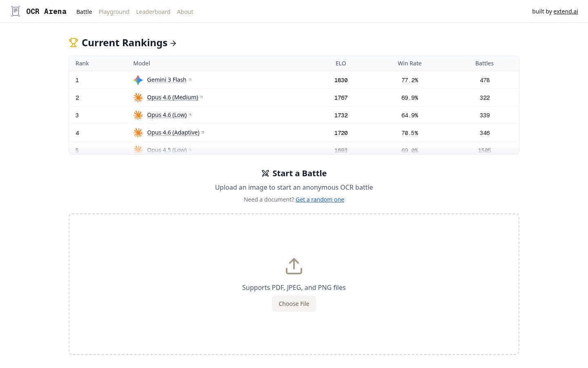Screen dimensions: 588x368
Task: Click the arrow icon after Current Rankings
Action: point(173,43)
